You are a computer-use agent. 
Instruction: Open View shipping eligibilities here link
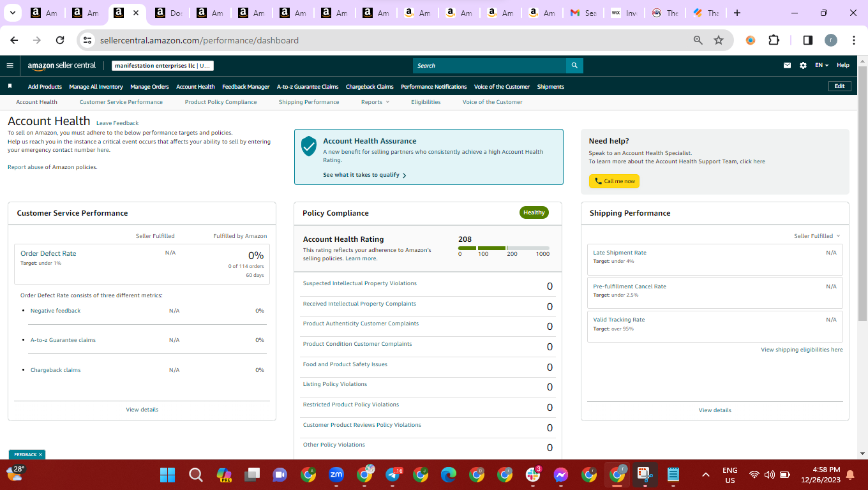[x=802, y=350]
